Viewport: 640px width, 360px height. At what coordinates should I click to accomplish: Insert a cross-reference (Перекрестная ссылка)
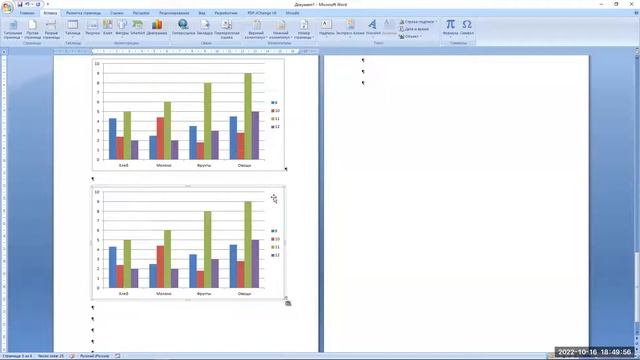click(227, 29)
